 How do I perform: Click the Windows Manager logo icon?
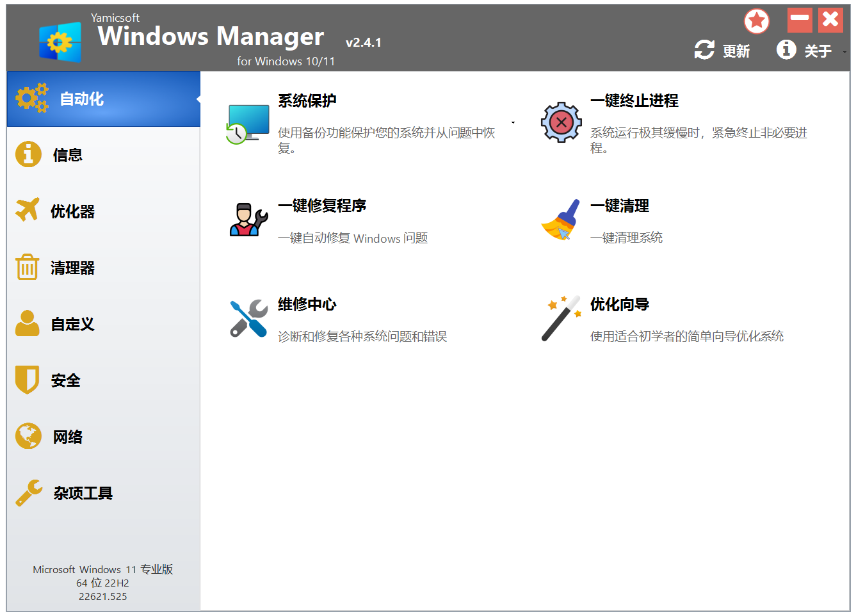coord(60,42)
